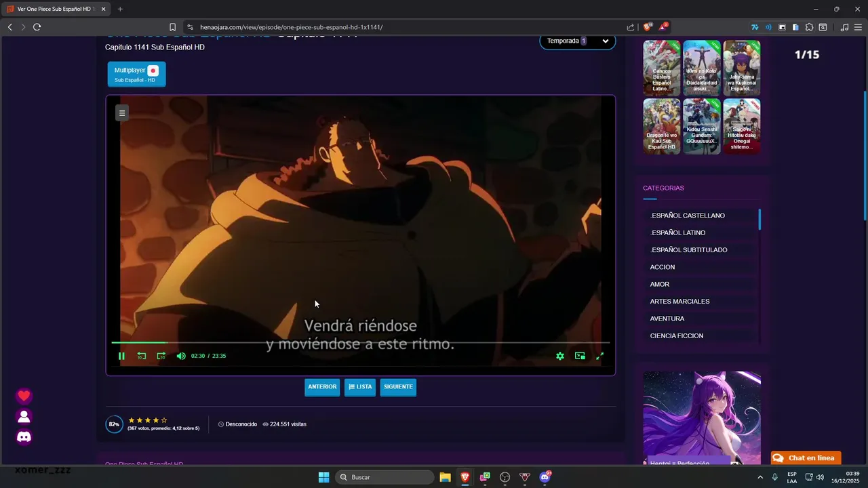Image resolution: width=868 pixels, height=488 pixels.
Task: Open the CIENCIA FICCION category
Action: point(677,336)
